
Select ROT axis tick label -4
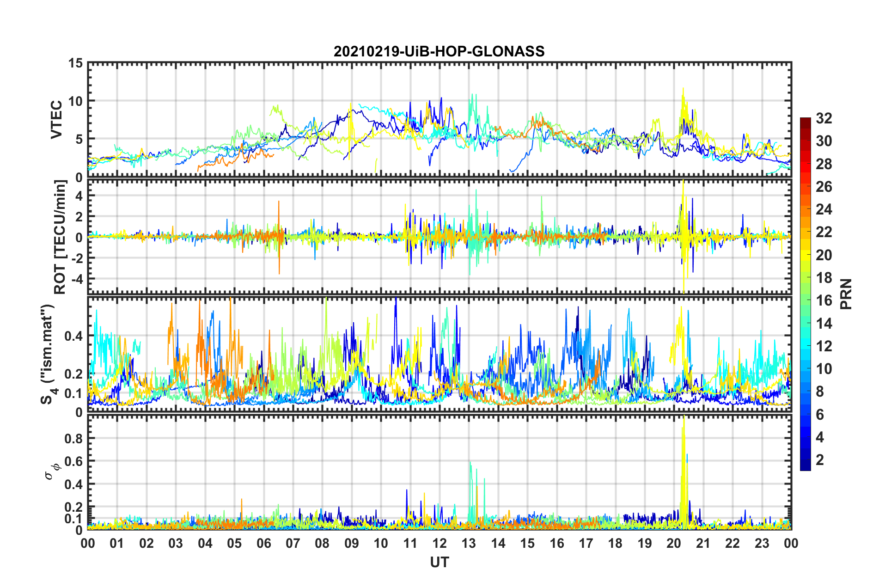click(x=77, y=279)
